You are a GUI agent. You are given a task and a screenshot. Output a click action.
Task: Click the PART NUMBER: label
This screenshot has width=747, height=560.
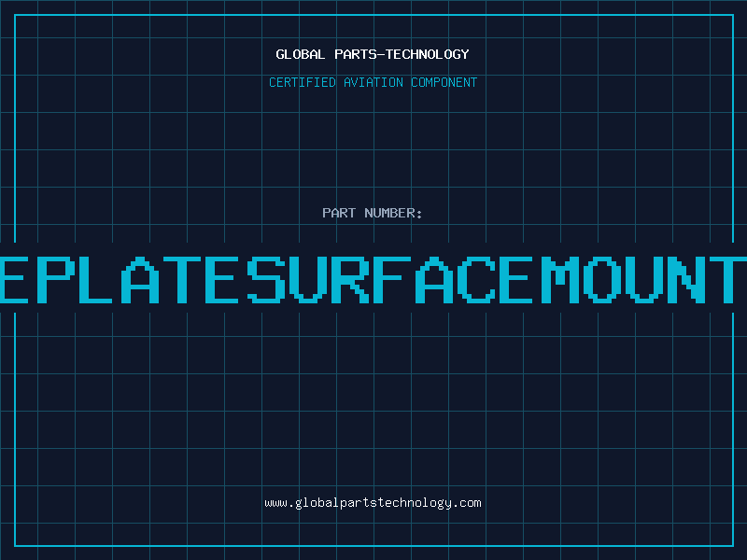tap(373, 213)
